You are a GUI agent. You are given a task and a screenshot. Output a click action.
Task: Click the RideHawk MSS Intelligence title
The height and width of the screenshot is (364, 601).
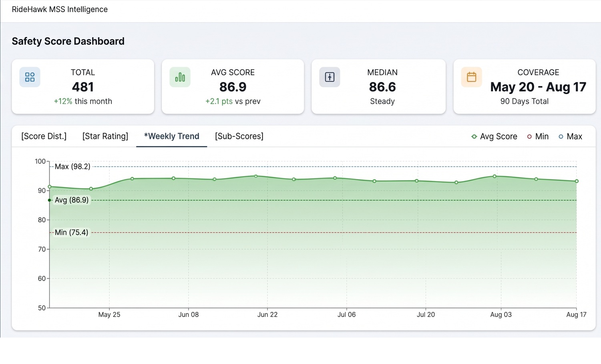[60, 9]
